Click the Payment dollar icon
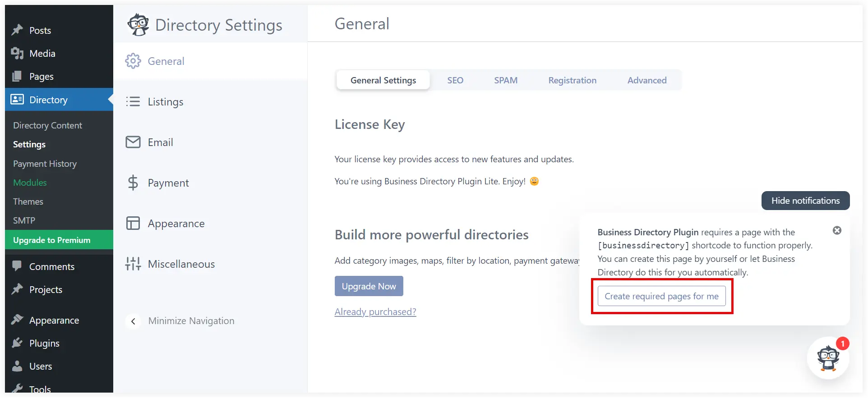The image size is (868, 398). point(133,183)
